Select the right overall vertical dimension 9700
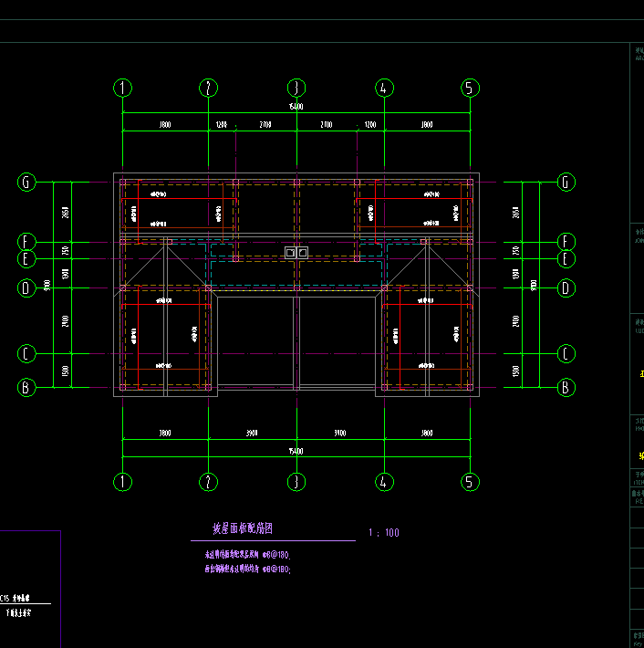This screenshot has height=648, width=644. pos(534,285)
